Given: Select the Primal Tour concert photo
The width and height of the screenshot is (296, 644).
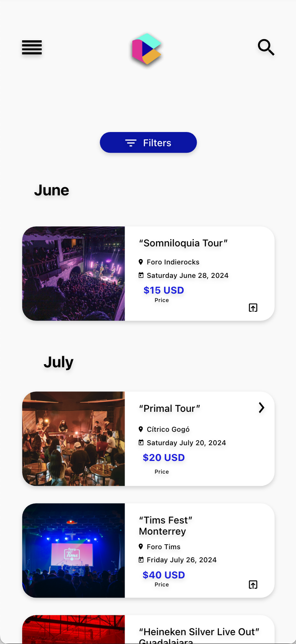Looking at the screenshot, I should [74, 439].
